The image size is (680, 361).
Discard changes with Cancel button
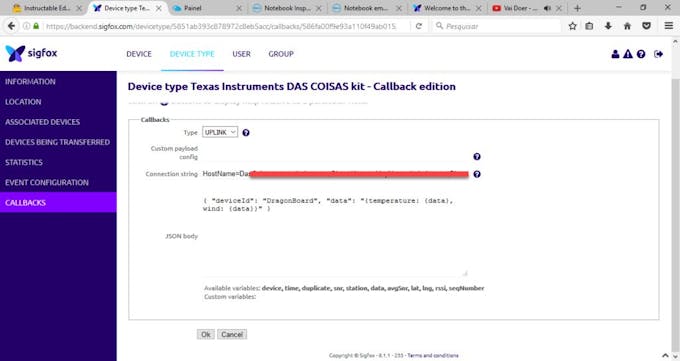(x=232, y=335)
